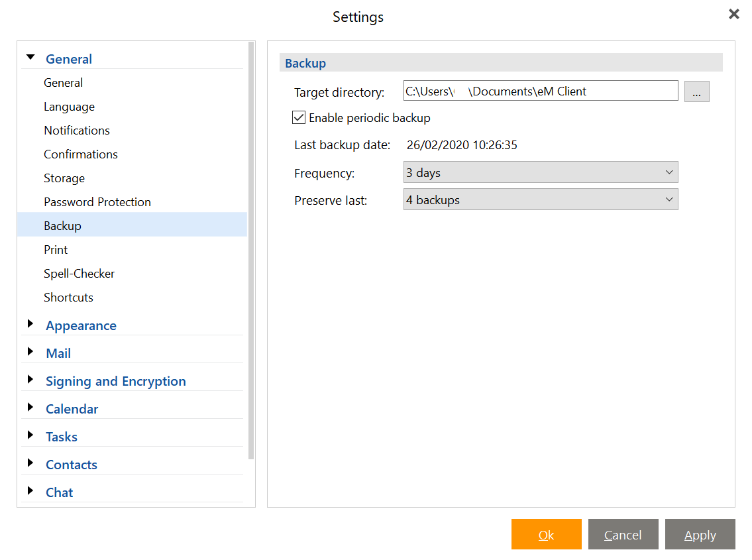Discard changes with the Cancel button
752x560 pixels.
pyautogui.click(x=623, y=534)
